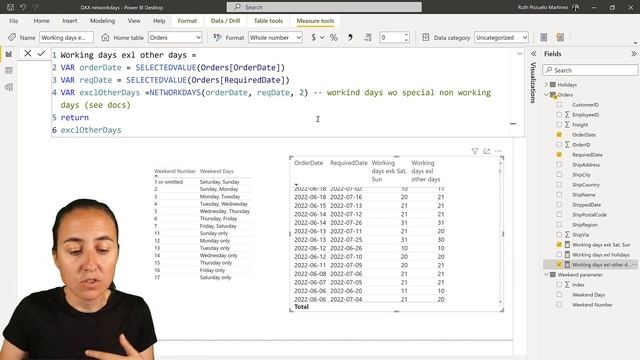Viewport: 640px width, 360px height.
Task: Switch to Report view in sidebar
Action: click(9, 54)
